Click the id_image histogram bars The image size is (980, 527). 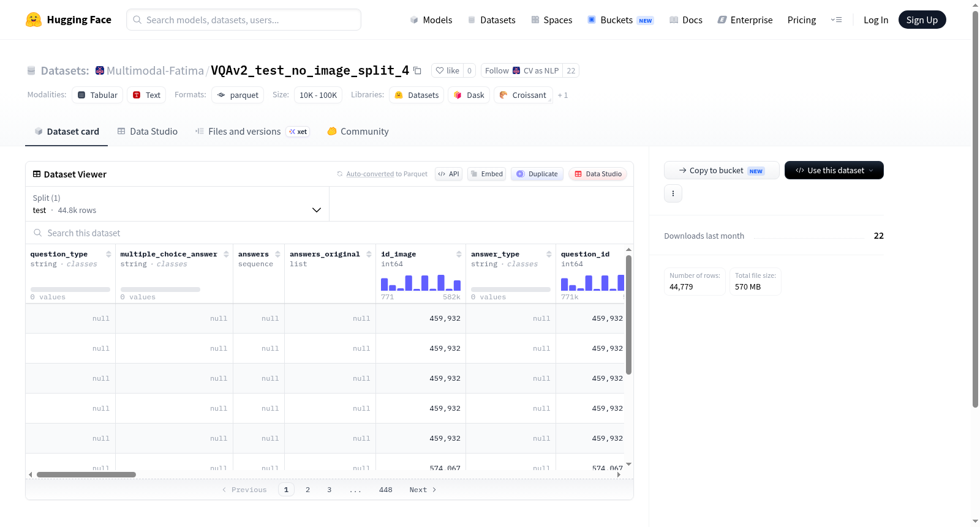(420, 283)
